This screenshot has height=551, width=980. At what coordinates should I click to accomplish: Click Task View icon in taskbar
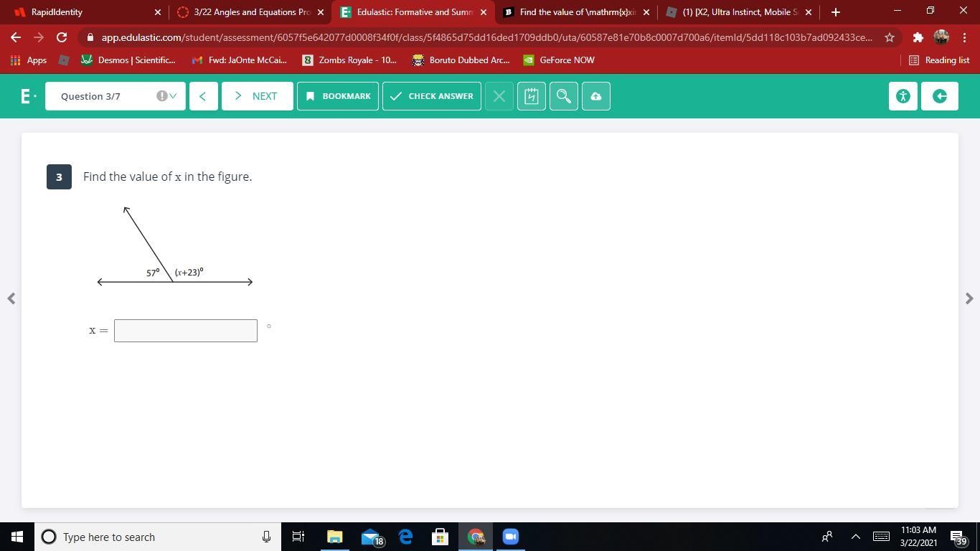298,537
